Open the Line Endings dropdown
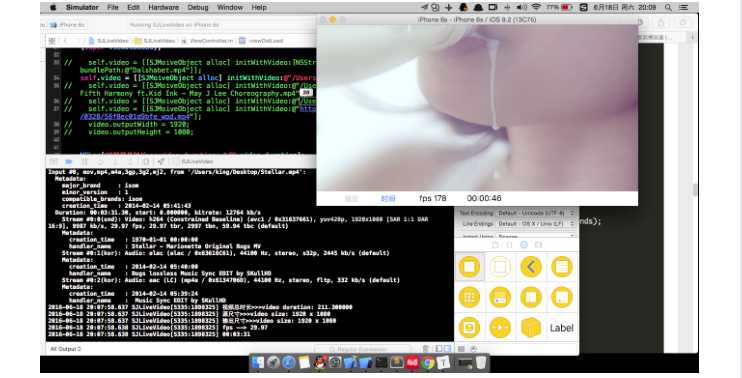This screenshot has width=742, height=378. pos(536,224)
